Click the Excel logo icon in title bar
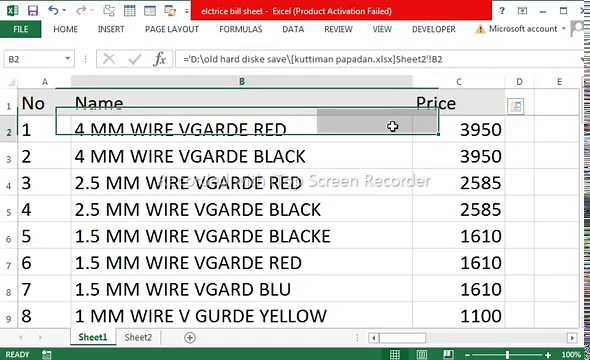This screenshot has height=360, width=590. pos(12,11)
